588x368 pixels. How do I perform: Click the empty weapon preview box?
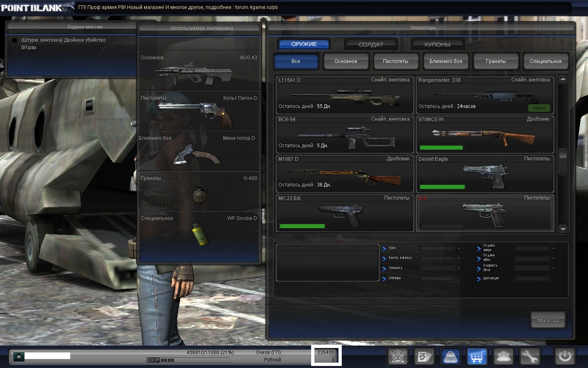[x=327, y=263]
